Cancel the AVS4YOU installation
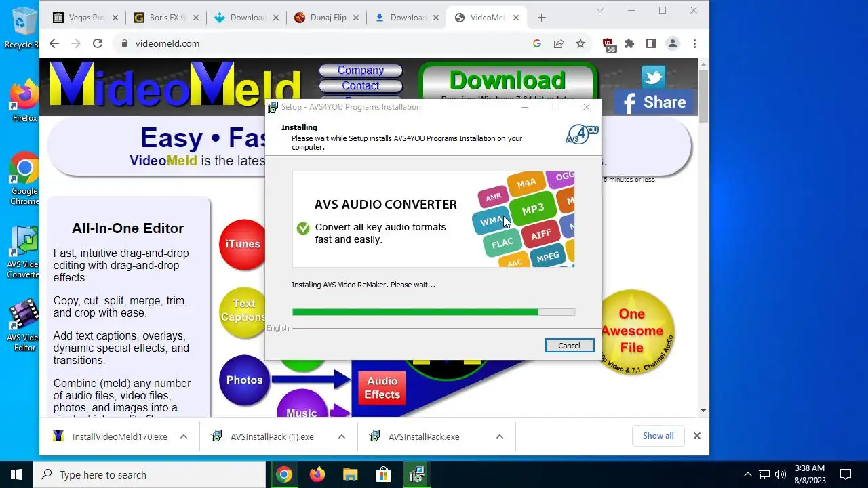Image resolution: width=868 pixels, height=488 pixels. point(570,346)
